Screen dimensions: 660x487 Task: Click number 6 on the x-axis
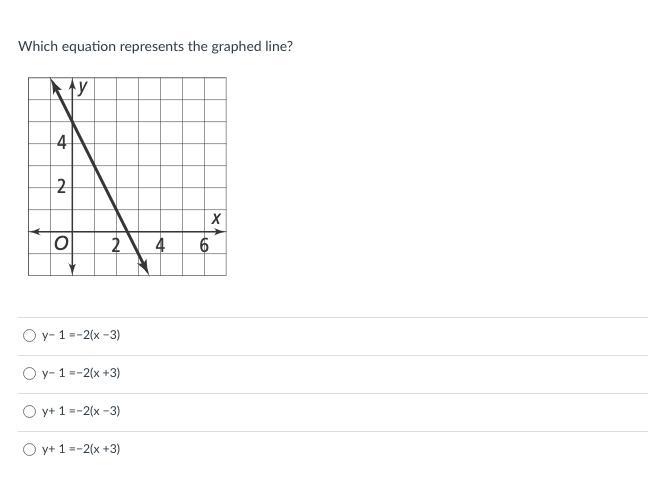pyautogui.click(x=204, y=245)
